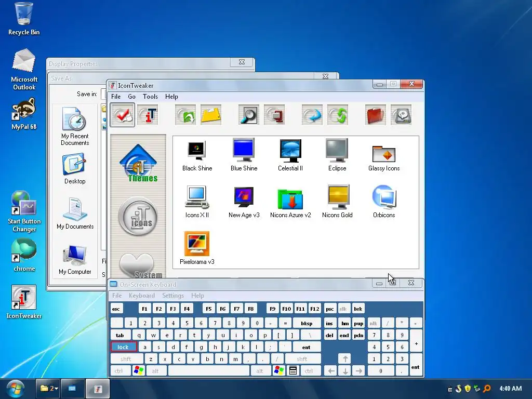Image resolution: width=532 pixels, height=399 pixels.
Task: Select the Blue Shine theme
Action: point(244,156)
